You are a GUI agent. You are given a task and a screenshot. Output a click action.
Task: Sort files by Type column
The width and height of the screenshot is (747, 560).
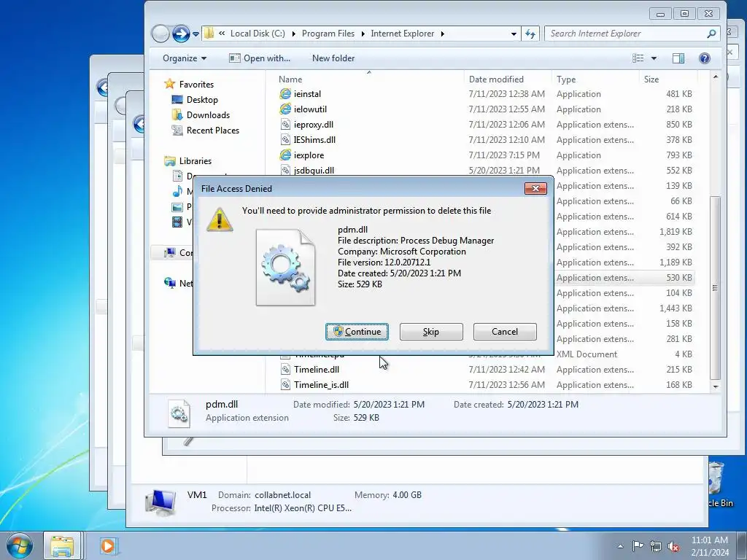coord(566,79)
